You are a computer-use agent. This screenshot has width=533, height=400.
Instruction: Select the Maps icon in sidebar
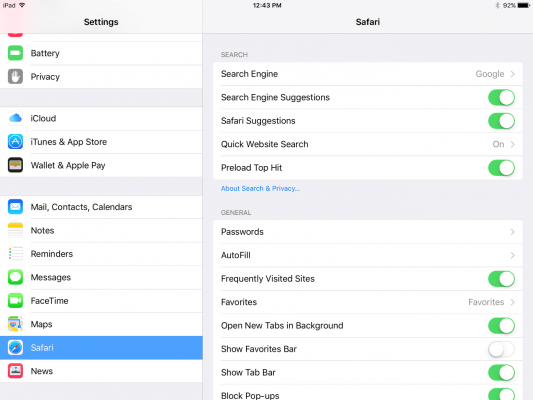point(15,324)
